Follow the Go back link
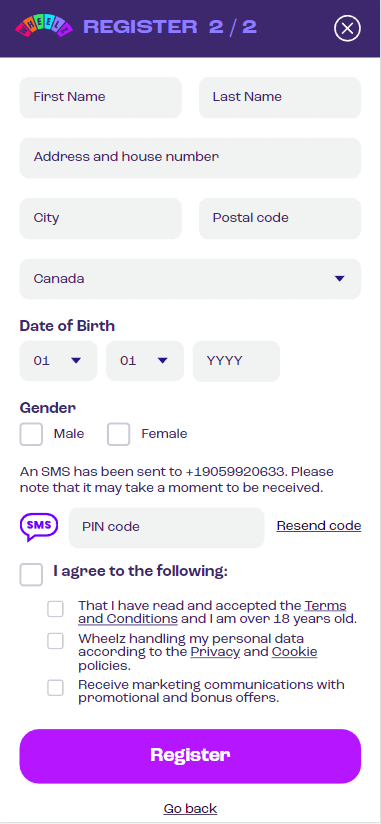This screenshot has width=381, height=824. pos(190,808)
